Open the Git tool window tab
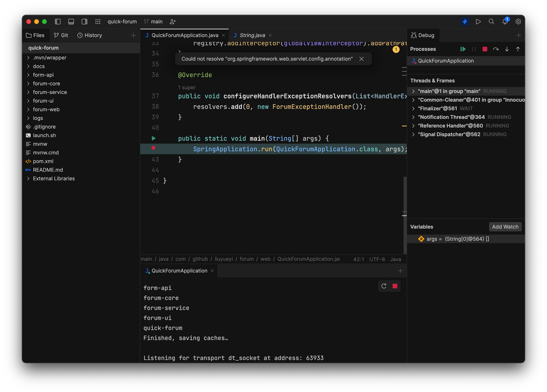 (x=61, y=35)
